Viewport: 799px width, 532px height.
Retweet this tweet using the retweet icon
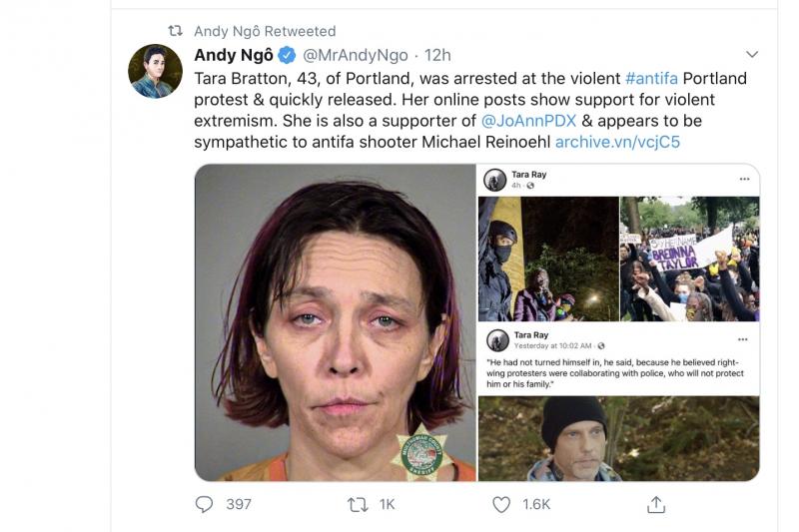coord(358,504)
